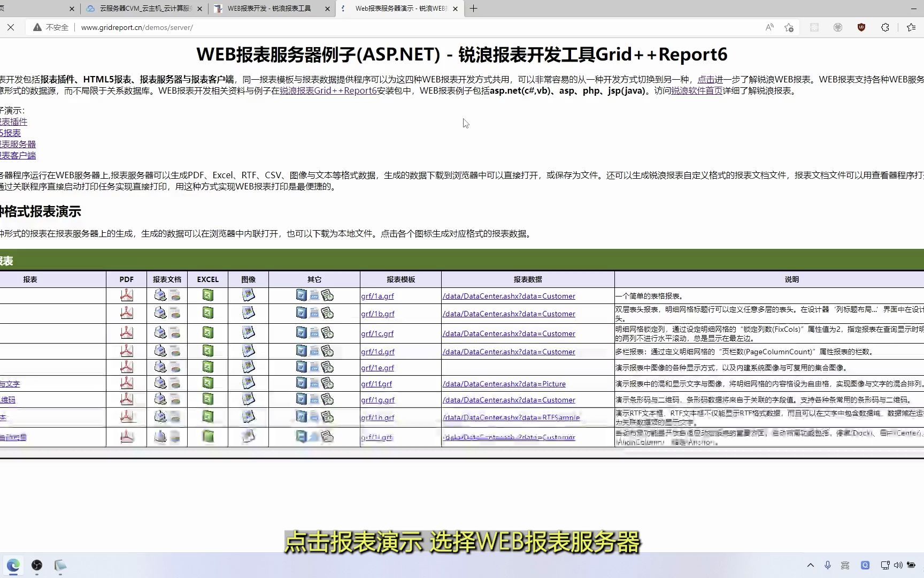Open the grf/1e.grf template link
Image resolution: width=924 pixels, height=578 pixels.
[378, 368]
